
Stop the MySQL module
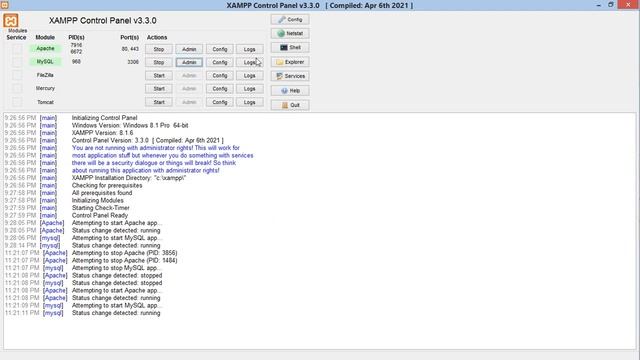[x=159, y=62]
